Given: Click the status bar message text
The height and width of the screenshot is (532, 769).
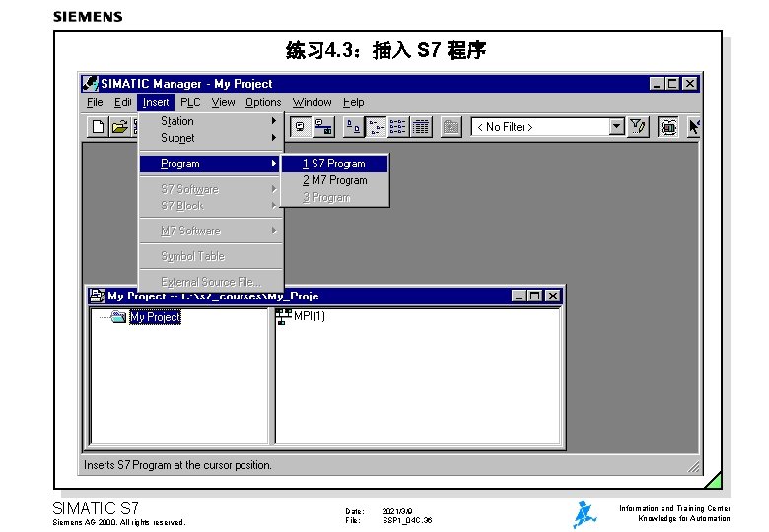Looking at the screenshot, I should [177, 465].
